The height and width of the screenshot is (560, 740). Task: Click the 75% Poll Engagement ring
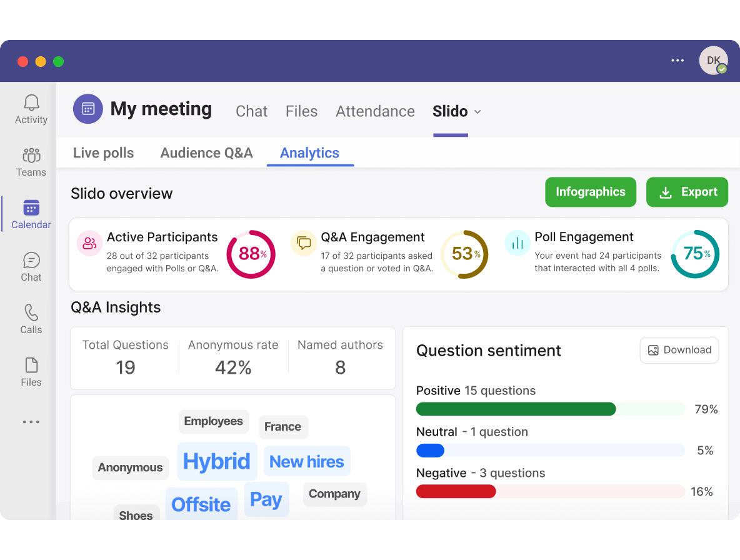695,254
